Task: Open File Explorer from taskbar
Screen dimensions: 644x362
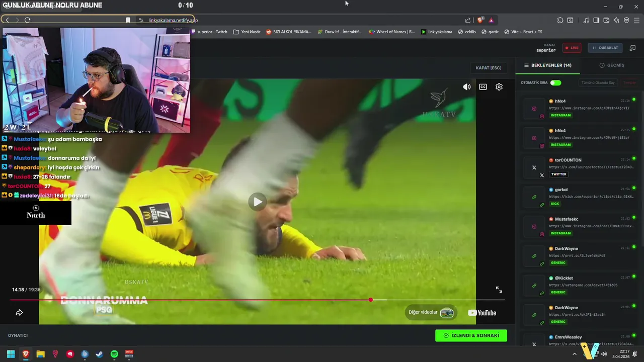Action: (x=40, y=354)
